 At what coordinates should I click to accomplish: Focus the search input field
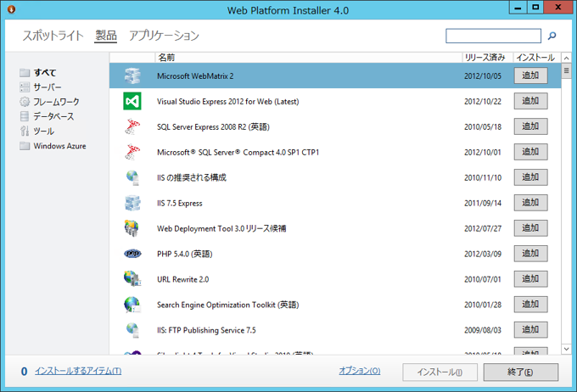[493, 36]
